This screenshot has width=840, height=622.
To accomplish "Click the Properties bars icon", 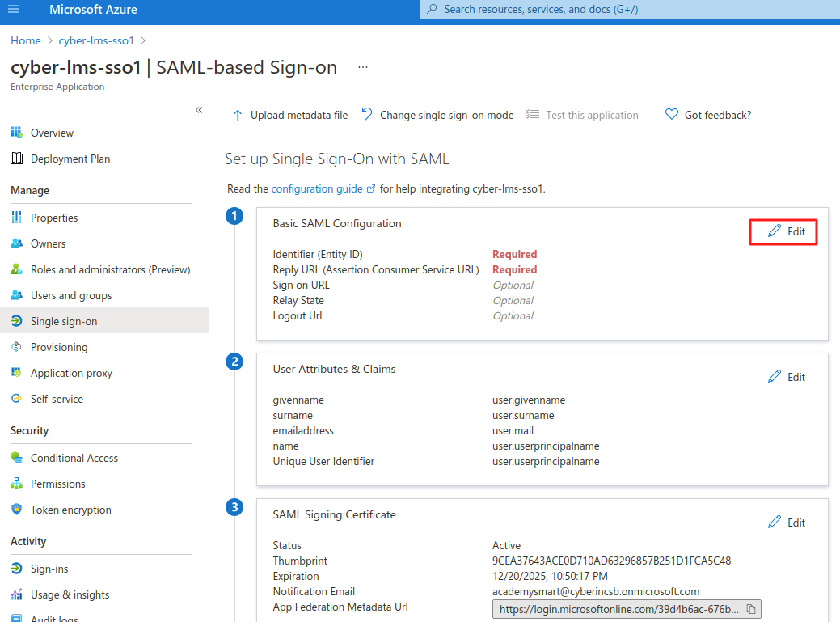I will (x=17, y=217).
